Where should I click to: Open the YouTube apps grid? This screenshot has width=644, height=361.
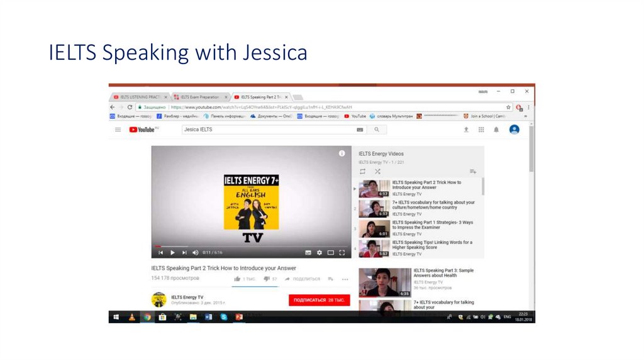[x=481, y=130]
